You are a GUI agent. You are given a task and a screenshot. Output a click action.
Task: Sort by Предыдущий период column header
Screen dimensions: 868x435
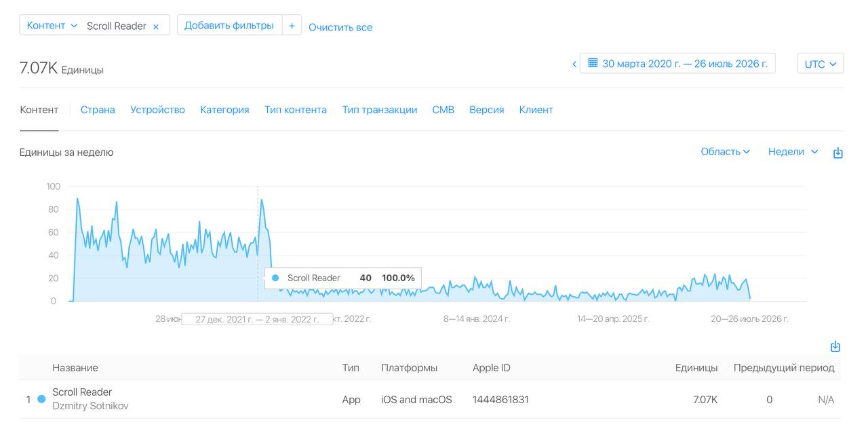(784, 367)
